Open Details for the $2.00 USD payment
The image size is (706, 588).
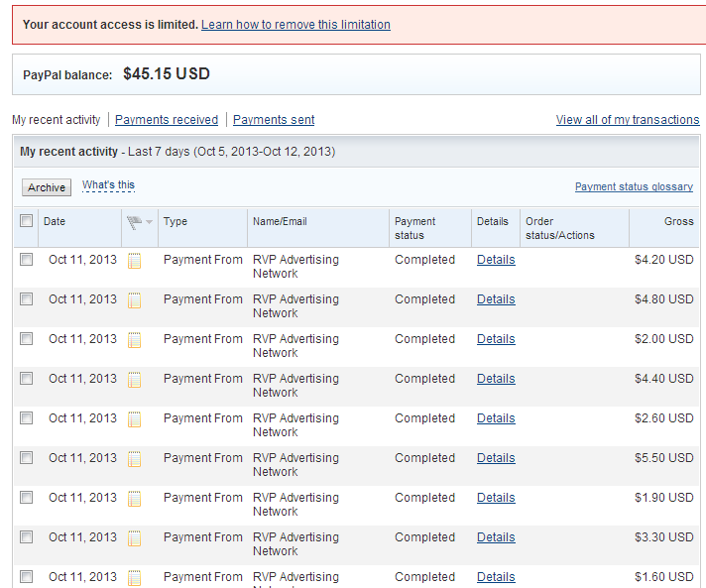[496, 339]
